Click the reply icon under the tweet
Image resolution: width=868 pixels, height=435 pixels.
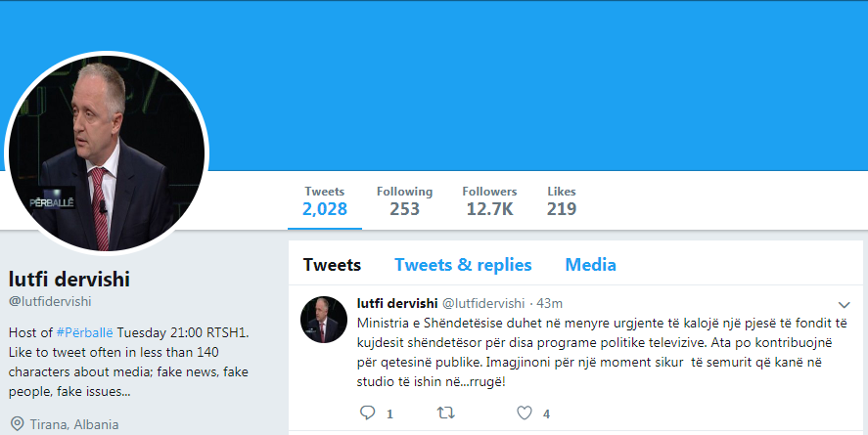pos(368,413)
